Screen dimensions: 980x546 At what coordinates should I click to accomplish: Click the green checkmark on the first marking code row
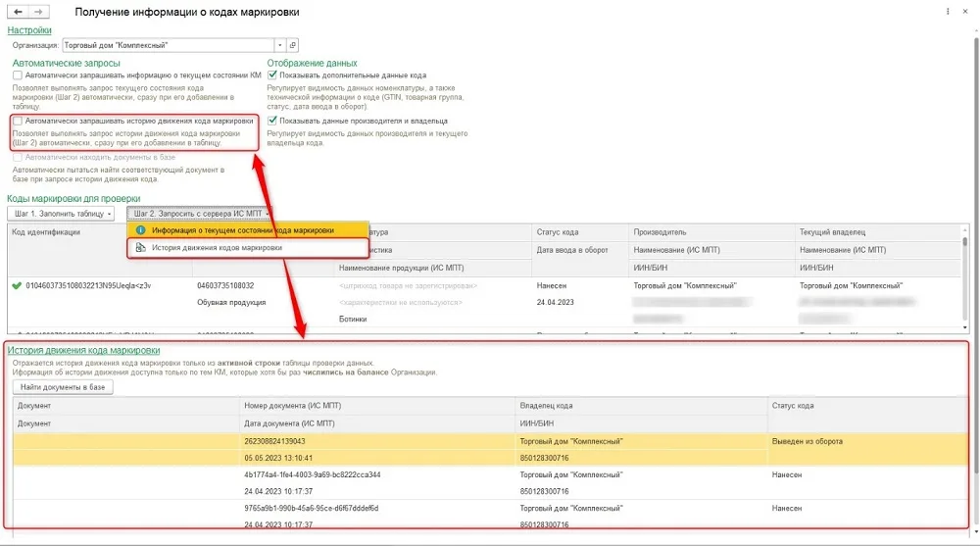[17, 286]
